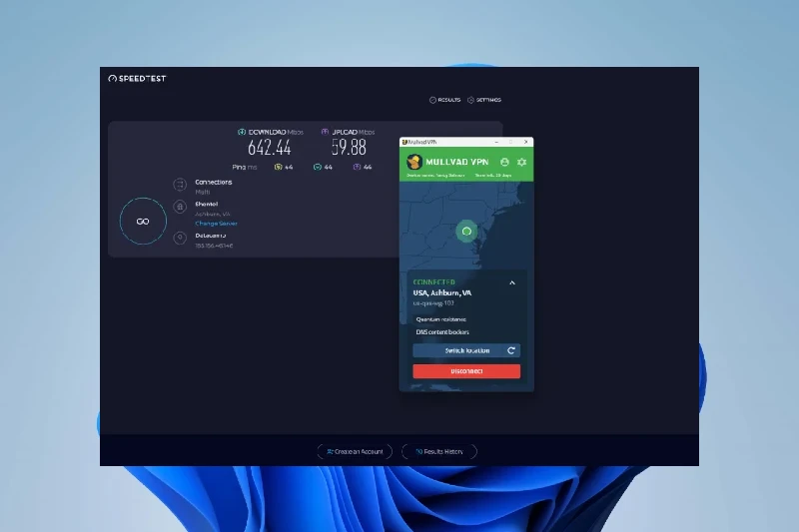Viewport: 799px width, 532px height.
Task: Close the Mullvad VPN window
Action: (x=526, y=142)
